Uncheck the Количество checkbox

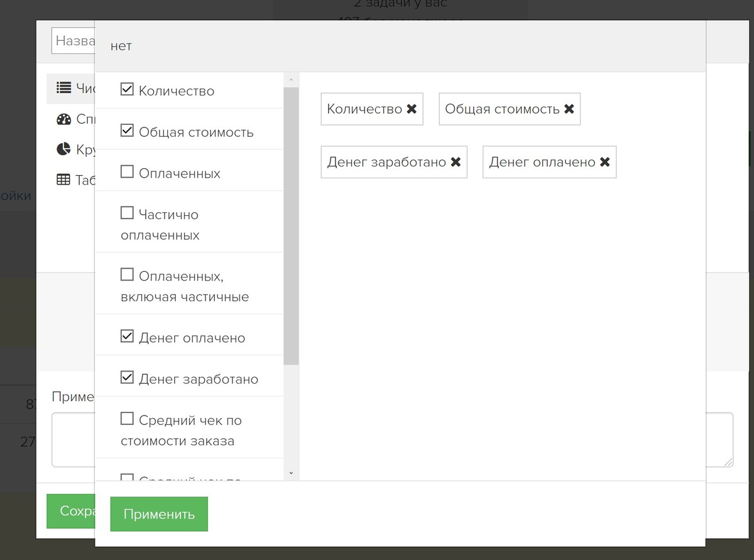click(127, 89)
